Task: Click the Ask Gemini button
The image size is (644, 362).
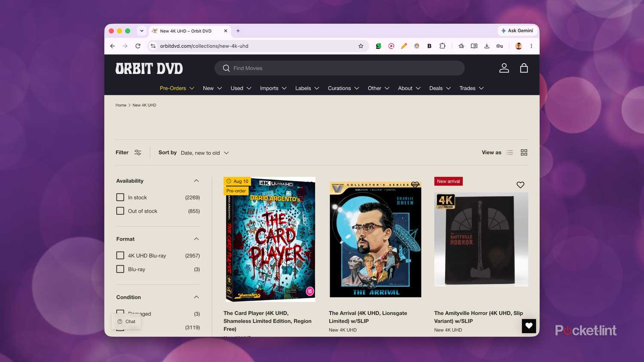Action: [517, 30]
